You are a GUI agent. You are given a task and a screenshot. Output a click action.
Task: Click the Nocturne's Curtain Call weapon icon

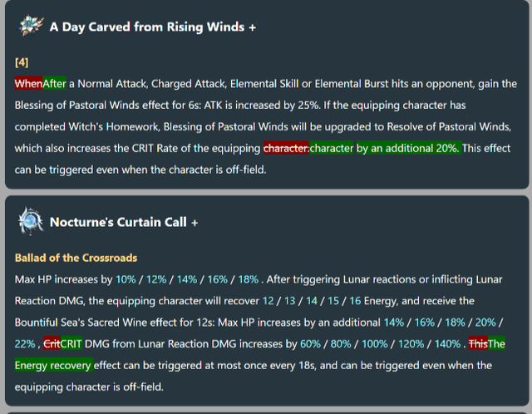31,222
